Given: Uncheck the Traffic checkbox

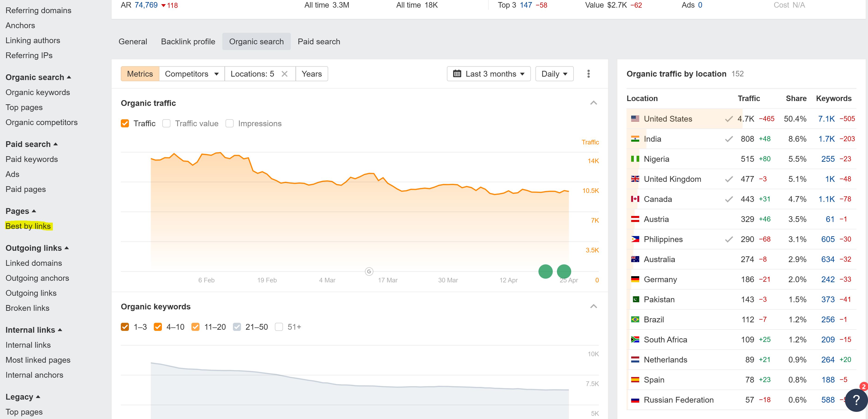Looking at the screenshot, I should tap(125, 123).
